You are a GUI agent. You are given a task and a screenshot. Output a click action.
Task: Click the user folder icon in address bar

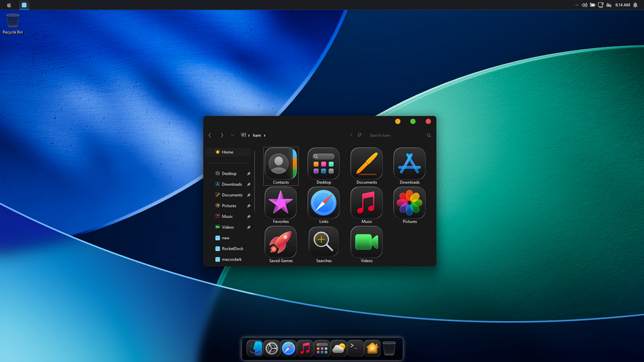pyautogui.click(x=243, y=135)
